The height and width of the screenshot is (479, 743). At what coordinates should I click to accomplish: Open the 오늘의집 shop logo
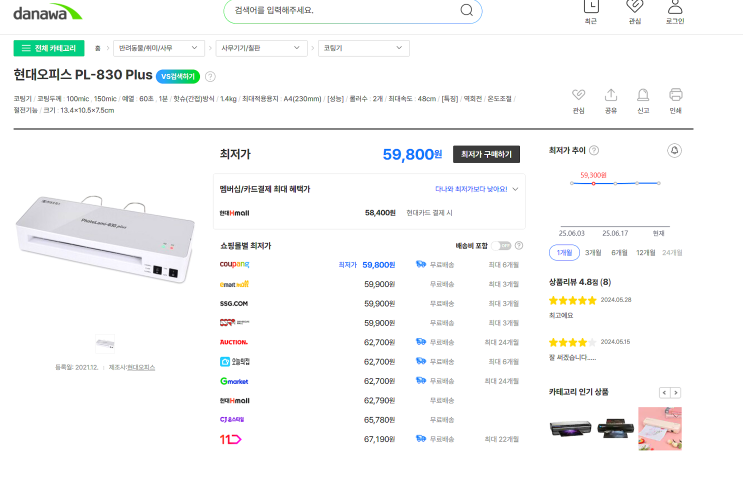(235, 362)
